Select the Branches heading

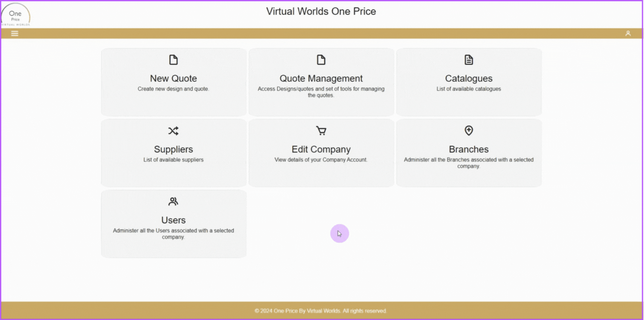tap(468, 149)
